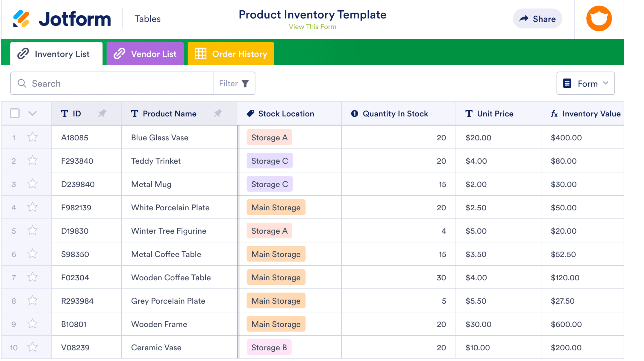The image size is (644, 361).
Task: Star the Wooden Frame row
Action: click(x=32, y=324)
